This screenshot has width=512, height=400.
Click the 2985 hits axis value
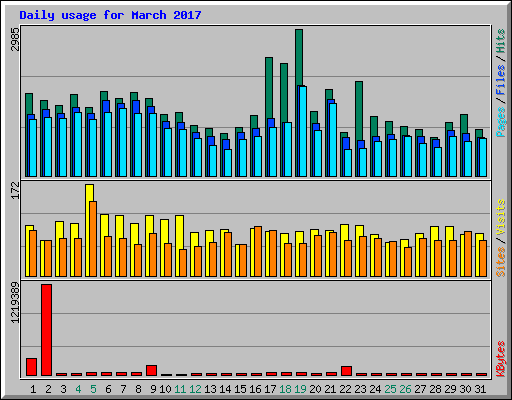[15, 40]
